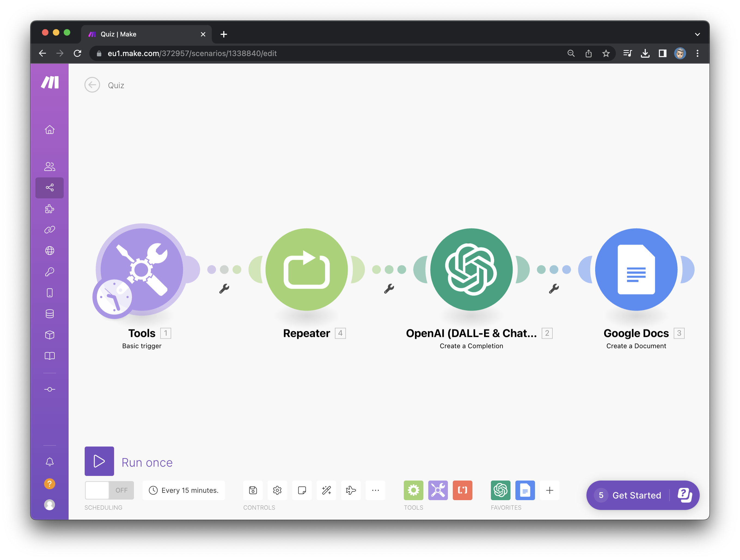Open green Flow control gear tool

coord(414,490)
